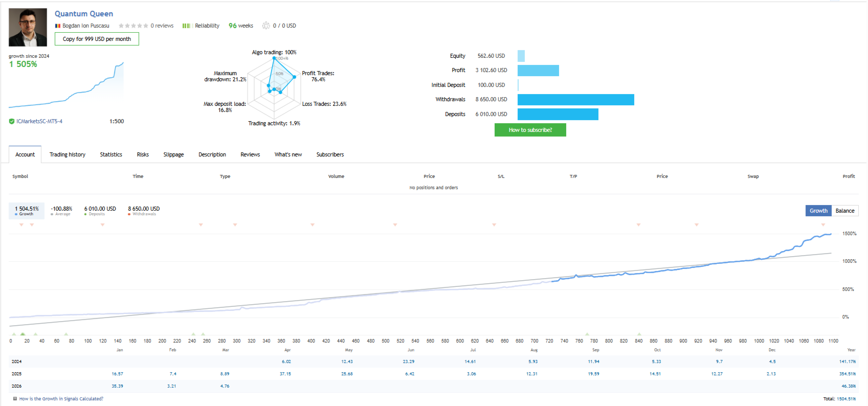Switch chart to Balance view

845,211
